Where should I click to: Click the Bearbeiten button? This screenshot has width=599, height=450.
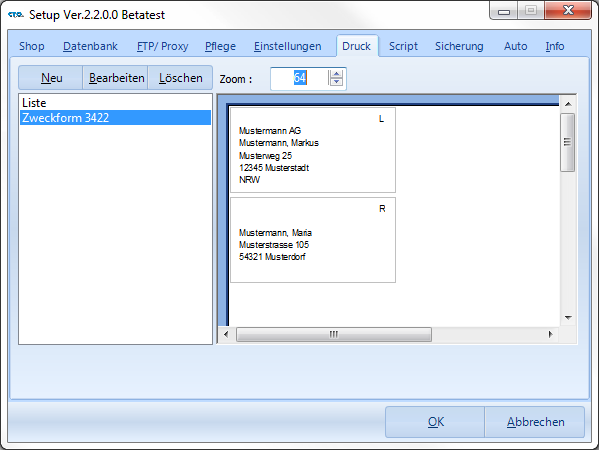point(116,78)
